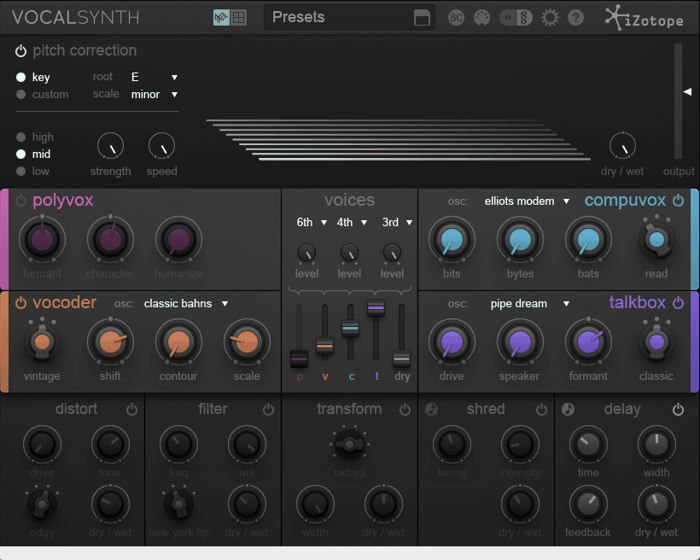Choose the high vocal range
Screen dimensions: 700x560
coord(21,137)
